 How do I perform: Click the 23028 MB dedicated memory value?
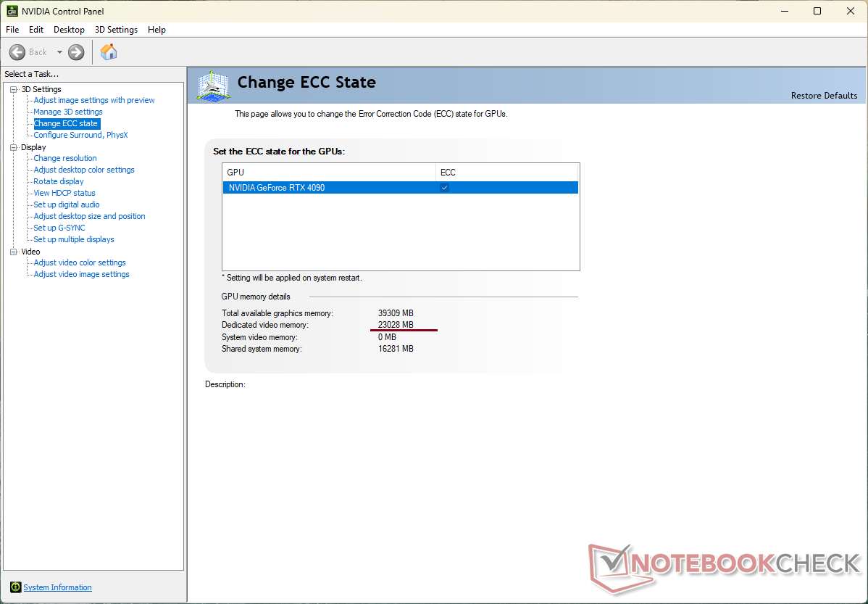coord(396,326)
